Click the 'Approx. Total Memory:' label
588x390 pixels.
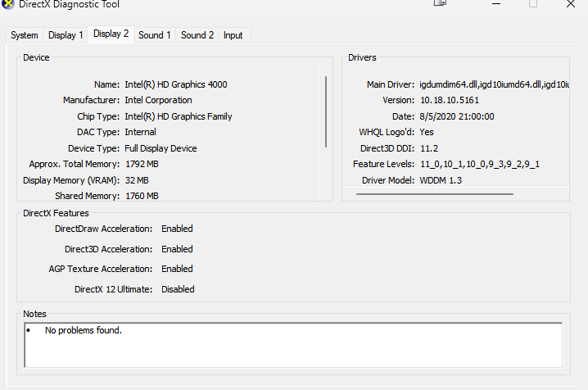(75, 164)
